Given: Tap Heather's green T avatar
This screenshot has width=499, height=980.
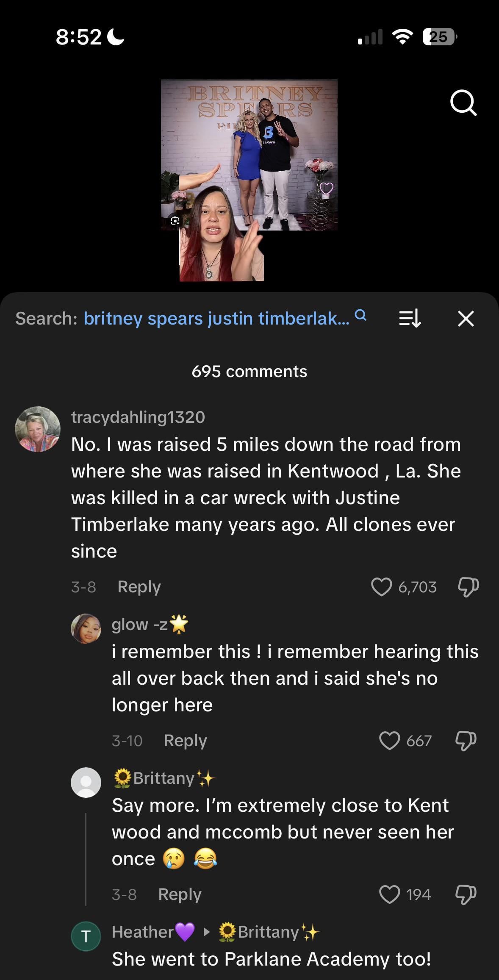Looking at the screenshot, I should click(x=86, y=936).
